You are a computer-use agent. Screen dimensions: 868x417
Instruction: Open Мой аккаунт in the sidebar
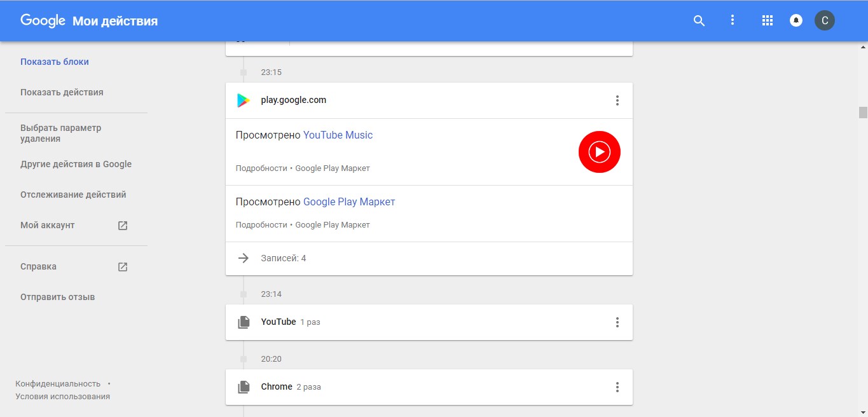48,225
